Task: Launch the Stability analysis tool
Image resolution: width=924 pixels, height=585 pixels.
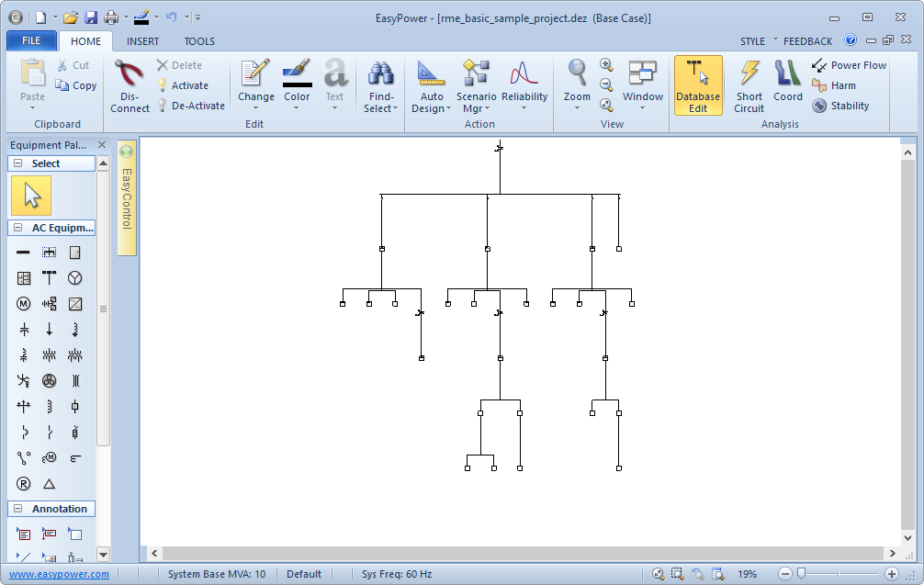Action: click(840, 106)
